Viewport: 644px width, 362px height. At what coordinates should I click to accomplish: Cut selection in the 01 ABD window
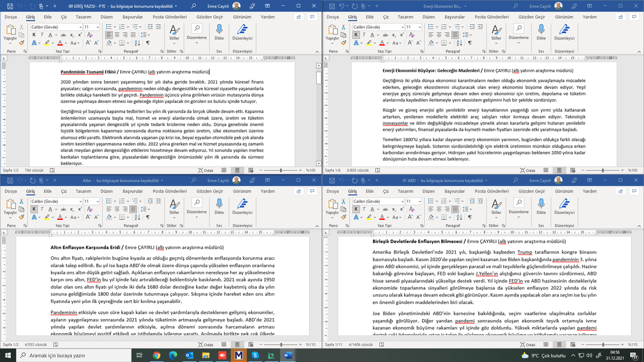click(x=343, y=201)
